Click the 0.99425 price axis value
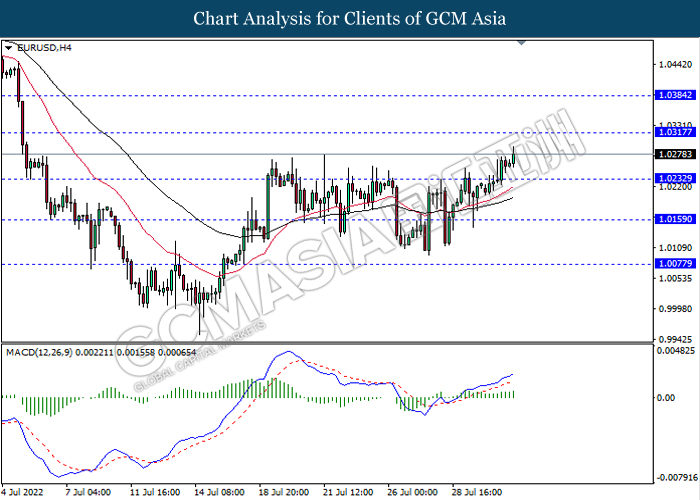Screen dimensions: 700x500 pyautogui.click(x=675, y=339)
